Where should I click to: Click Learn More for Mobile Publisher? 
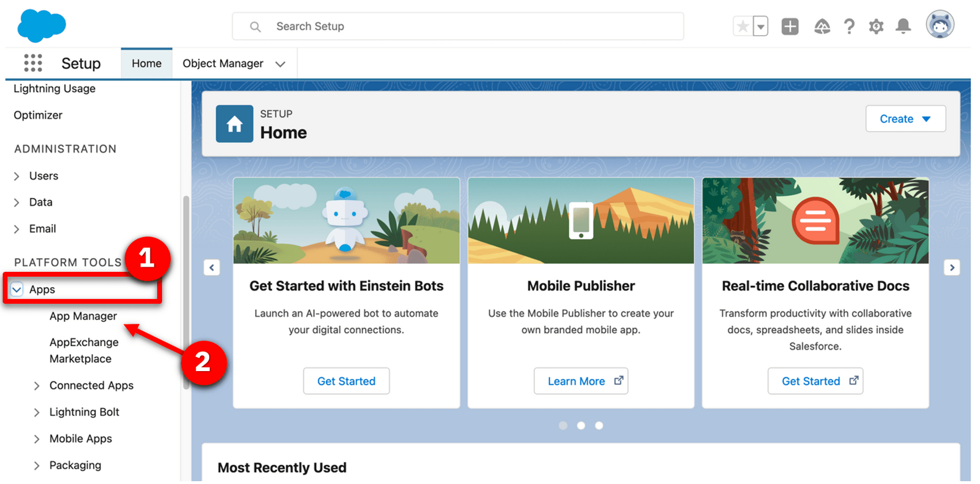pos(580,381)
